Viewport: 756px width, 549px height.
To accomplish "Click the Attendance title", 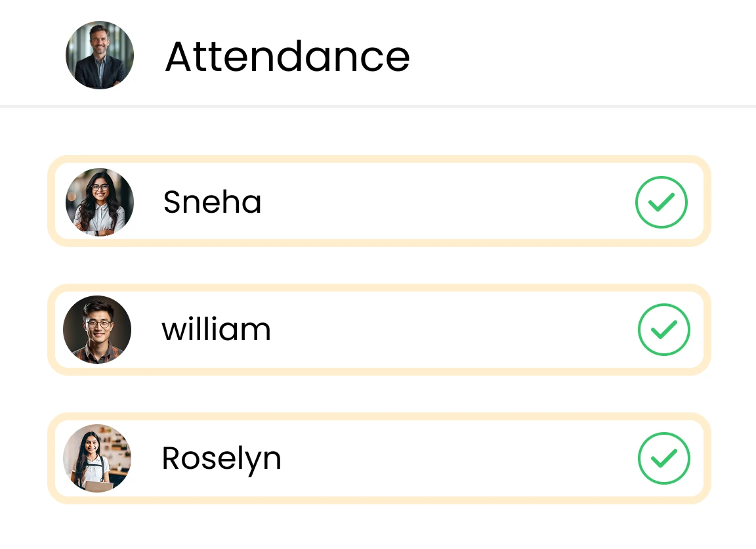I will (287, 56).
